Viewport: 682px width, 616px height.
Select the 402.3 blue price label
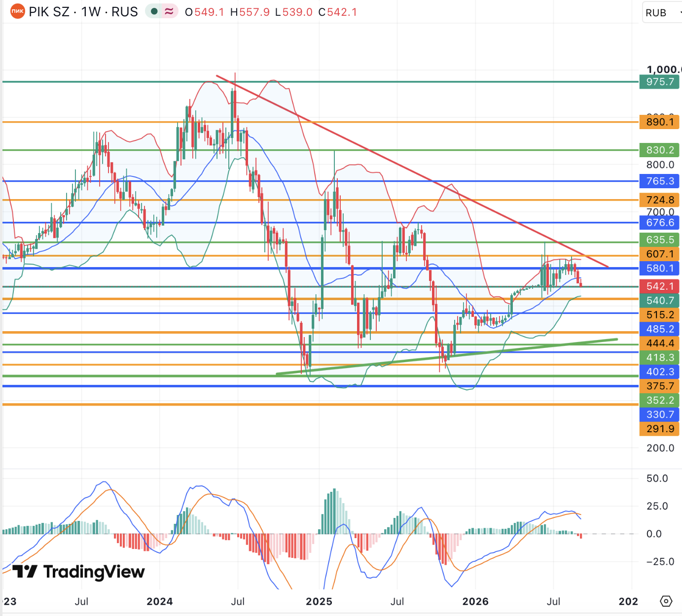click(659, 372)
